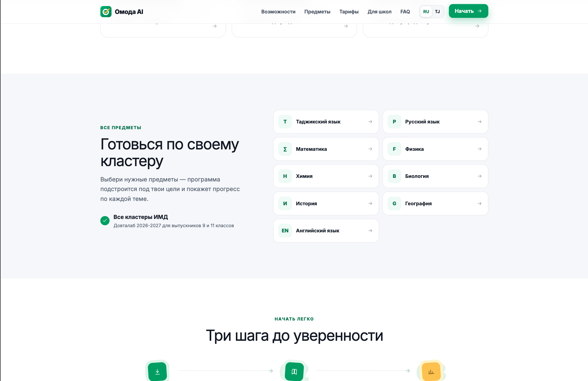
Task: Open the Для школ nav item
Action: (x=379, y=11)
